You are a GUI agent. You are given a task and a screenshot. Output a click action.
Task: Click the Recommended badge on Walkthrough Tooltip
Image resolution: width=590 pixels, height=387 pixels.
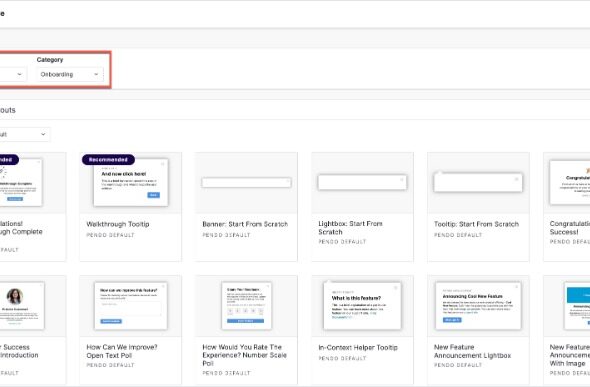click(x=108, y=160)
